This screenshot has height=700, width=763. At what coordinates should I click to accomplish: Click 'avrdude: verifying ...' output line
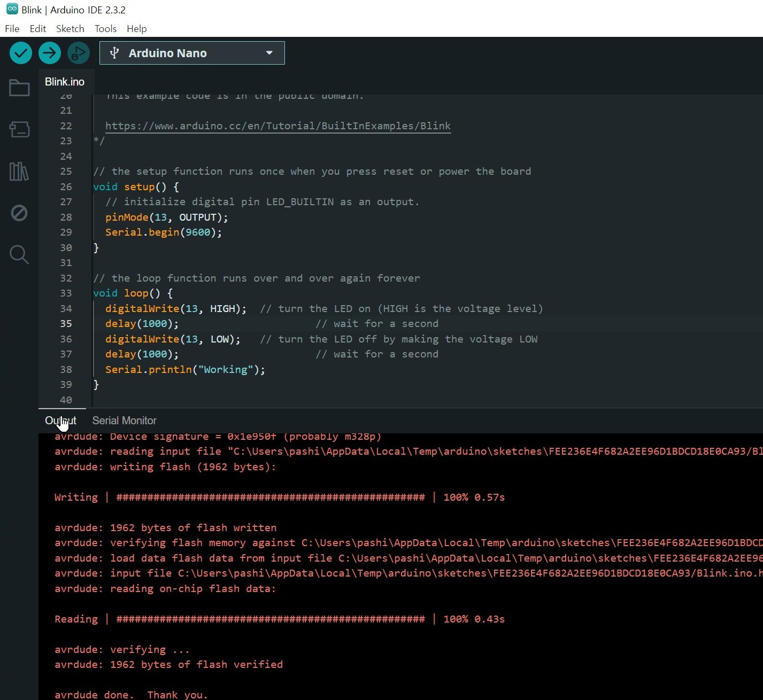point(122,649)
